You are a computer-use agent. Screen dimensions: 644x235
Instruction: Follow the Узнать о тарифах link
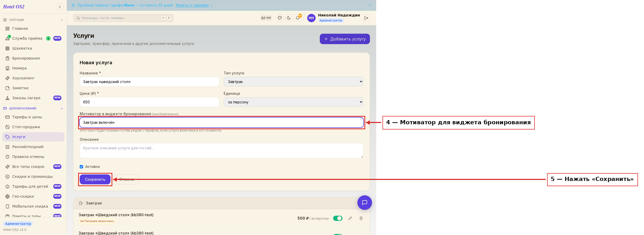tap(192, 5)
